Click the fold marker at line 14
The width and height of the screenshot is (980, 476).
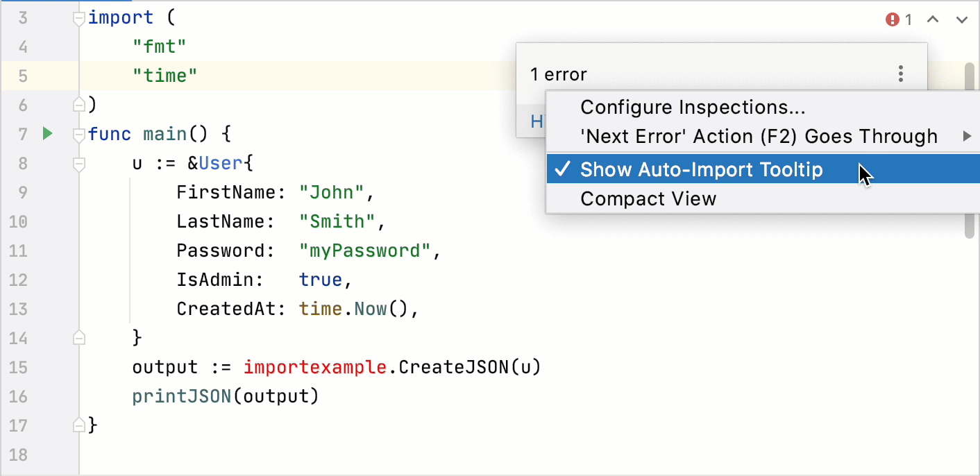click(x=78, y=338)
